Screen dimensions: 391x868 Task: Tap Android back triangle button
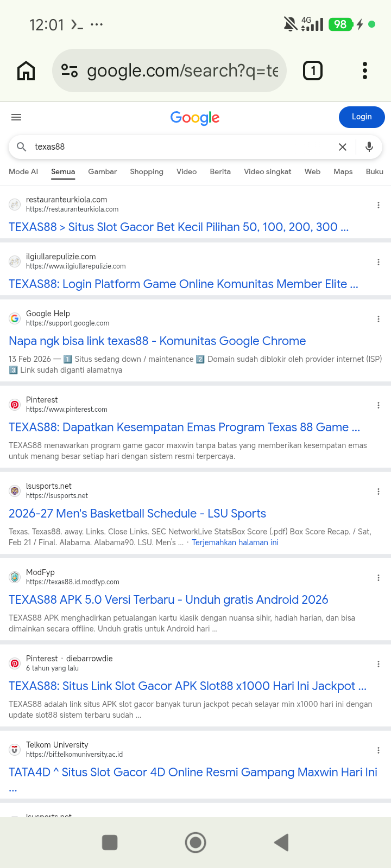point(281,843)
